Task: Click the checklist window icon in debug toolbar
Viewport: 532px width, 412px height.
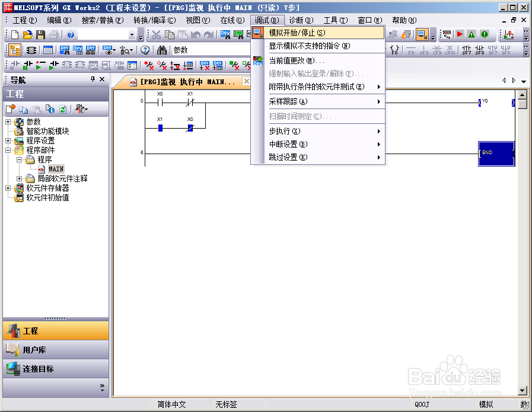Action: point(132,65)
